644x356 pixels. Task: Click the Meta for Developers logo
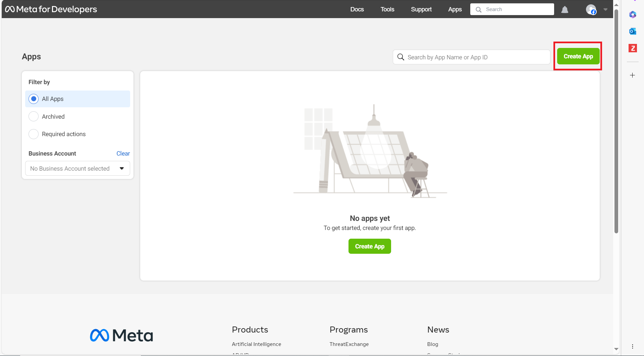point(51,9)
